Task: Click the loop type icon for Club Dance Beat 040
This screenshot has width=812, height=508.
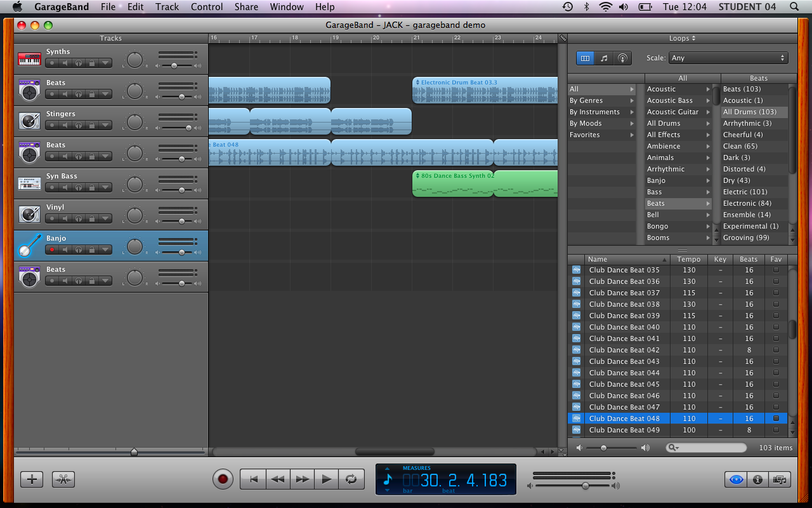Action: pos(576,327)
